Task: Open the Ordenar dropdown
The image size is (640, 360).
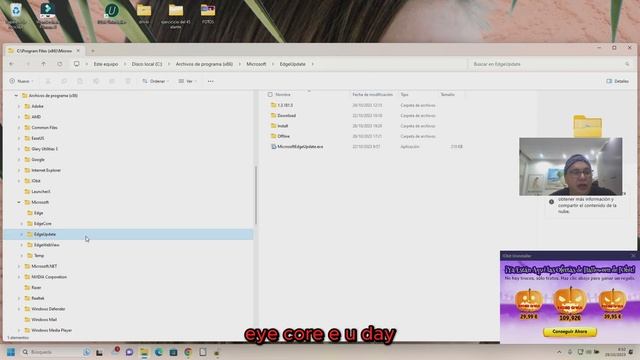Action: 155,81
